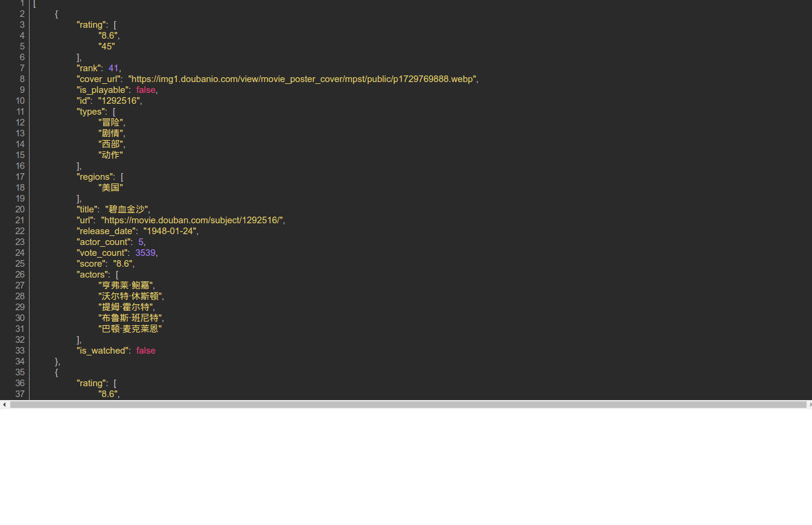
Task: Place cursor on release_date "1948-01-24"
Action: coord(170,231)
